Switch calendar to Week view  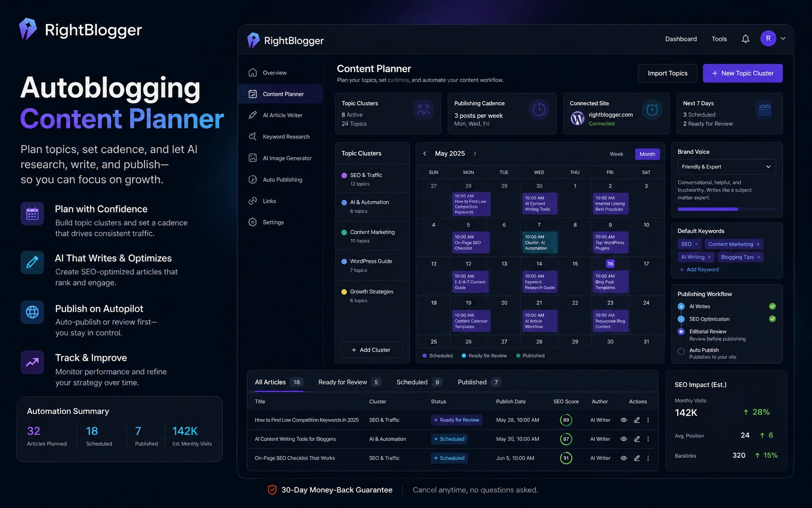pos(616,154)
